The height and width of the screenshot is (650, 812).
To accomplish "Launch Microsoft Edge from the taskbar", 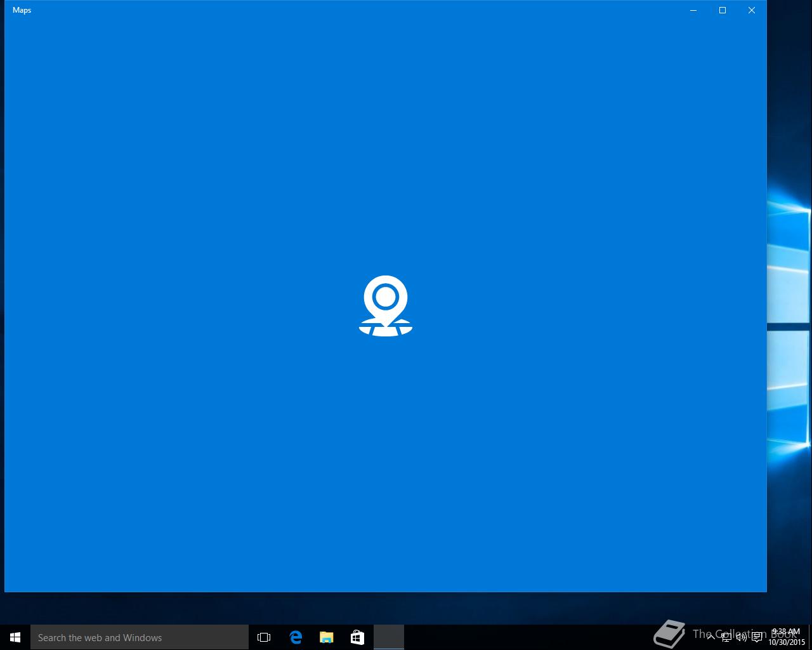I will pos(296,637).
